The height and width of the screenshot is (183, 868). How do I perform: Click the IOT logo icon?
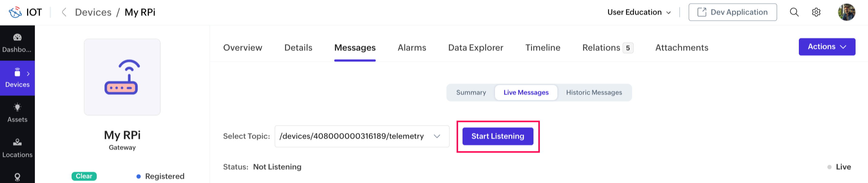click(15, 12)
